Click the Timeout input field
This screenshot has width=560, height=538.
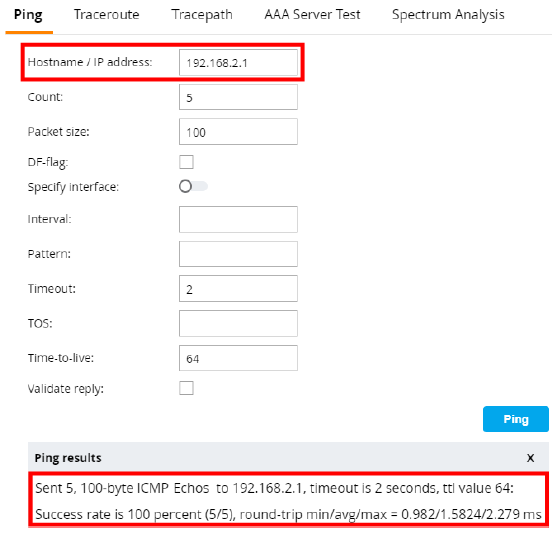[238, 289]
